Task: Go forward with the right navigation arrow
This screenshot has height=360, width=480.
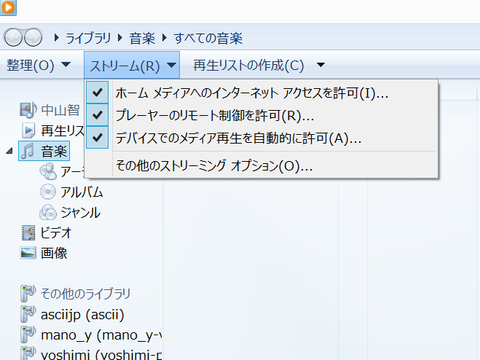Action: click(x=33, y=37)
